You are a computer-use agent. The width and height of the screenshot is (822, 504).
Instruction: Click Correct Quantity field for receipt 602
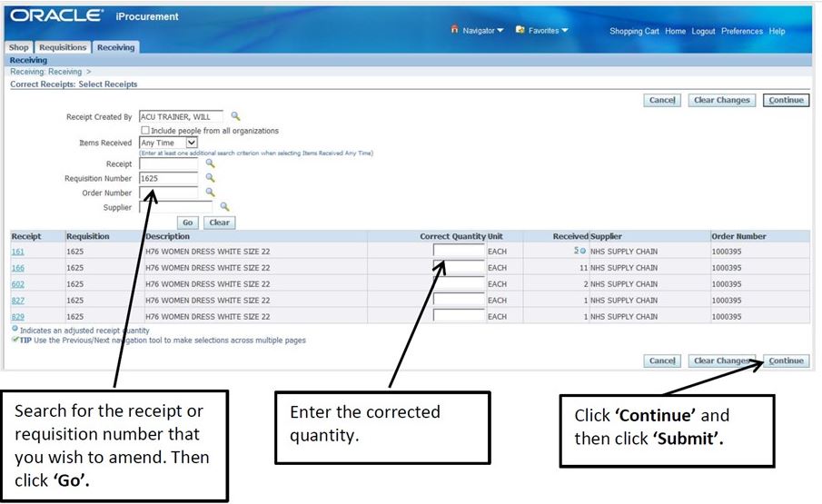pyautogui.click(x=460, y=283)
